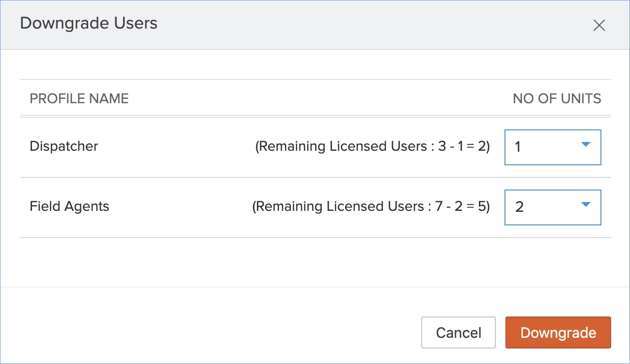
Task: Close the Downgrade Users dialog
Action: point(599,26)
